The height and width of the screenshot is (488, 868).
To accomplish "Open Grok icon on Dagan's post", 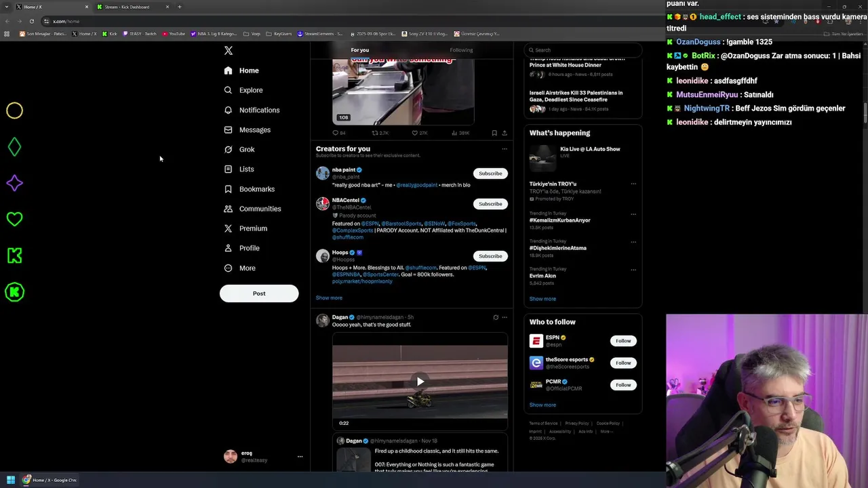I will [x=496, y=317].
